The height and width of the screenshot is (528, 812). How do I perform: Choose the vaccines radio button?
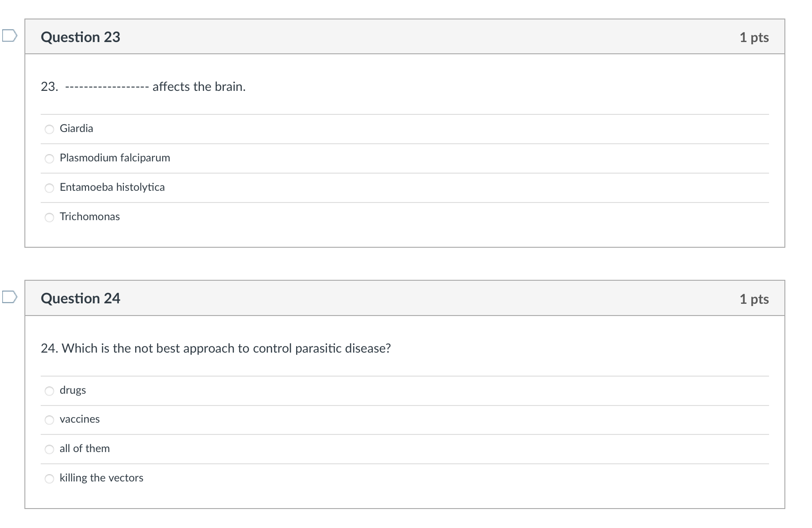pyautogui.click(x=49, y=420)
